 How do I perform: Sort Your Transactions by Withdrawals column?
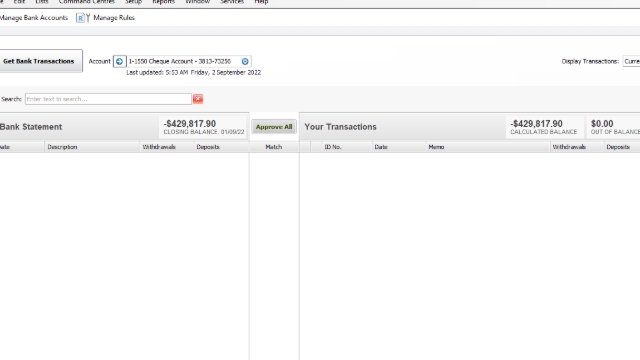coord(577,147)
